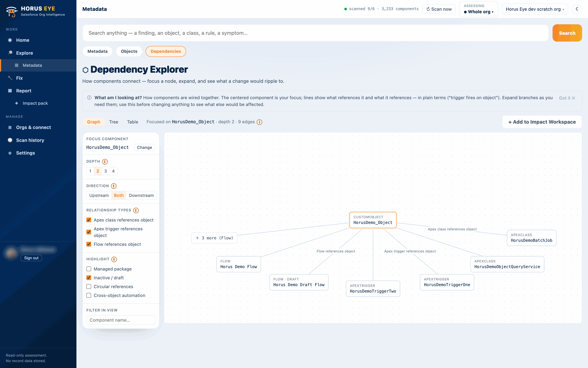This screenshot has height=368, width=588.
Task: Enable Circular references highlight
Action: [x=89, y=286]
